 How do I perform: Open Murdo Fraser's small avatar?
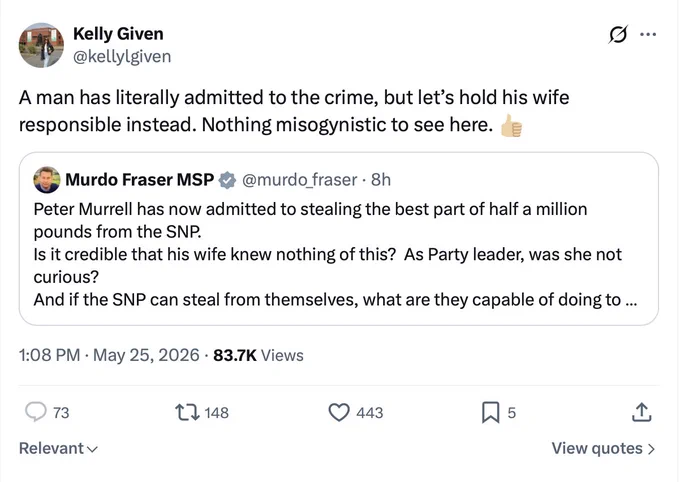[47, 180]
